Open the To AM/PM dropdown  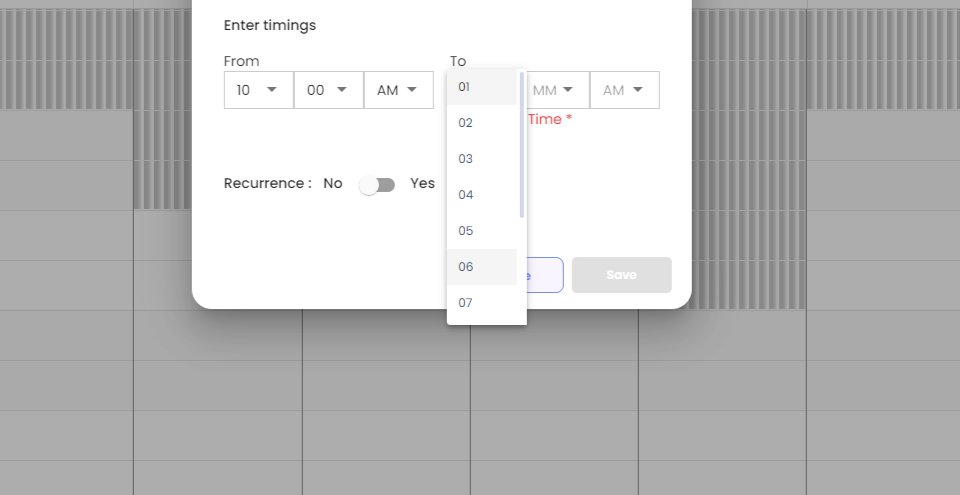624,90
